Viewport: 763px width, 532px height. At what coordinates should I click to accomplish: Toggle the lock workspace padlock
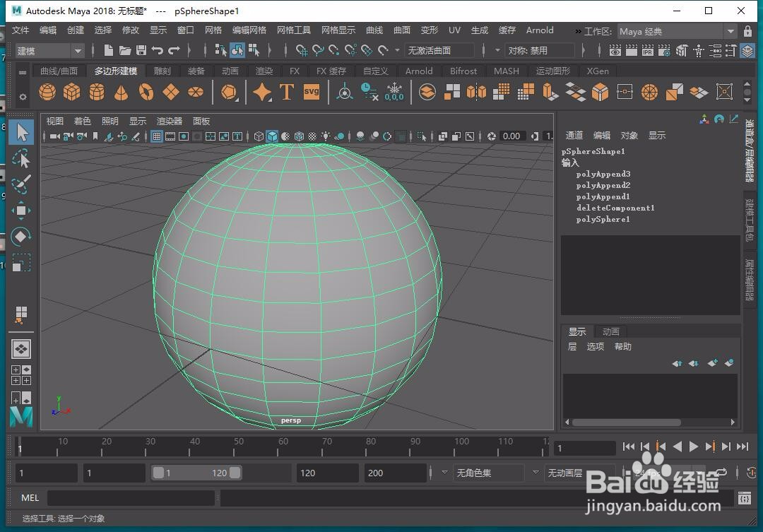[x=748, y=31]
